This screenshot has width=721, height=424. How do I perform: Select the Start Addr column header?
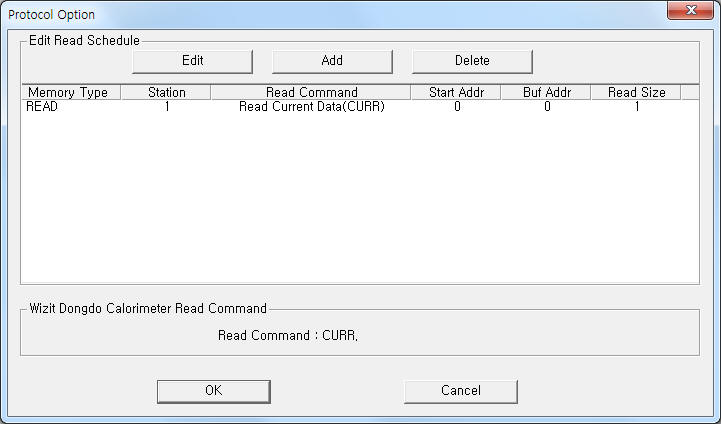(456, 92)
